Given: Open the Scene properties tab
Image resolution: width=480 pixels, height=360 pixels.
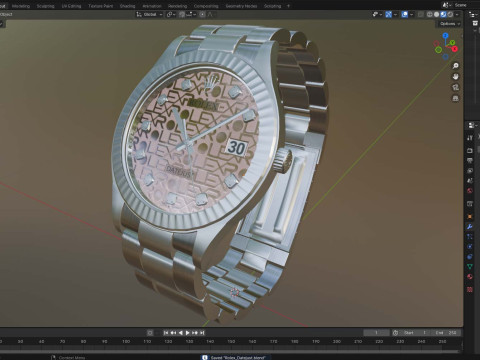Looking at the screenshot, I should click(x=470, y=180).
